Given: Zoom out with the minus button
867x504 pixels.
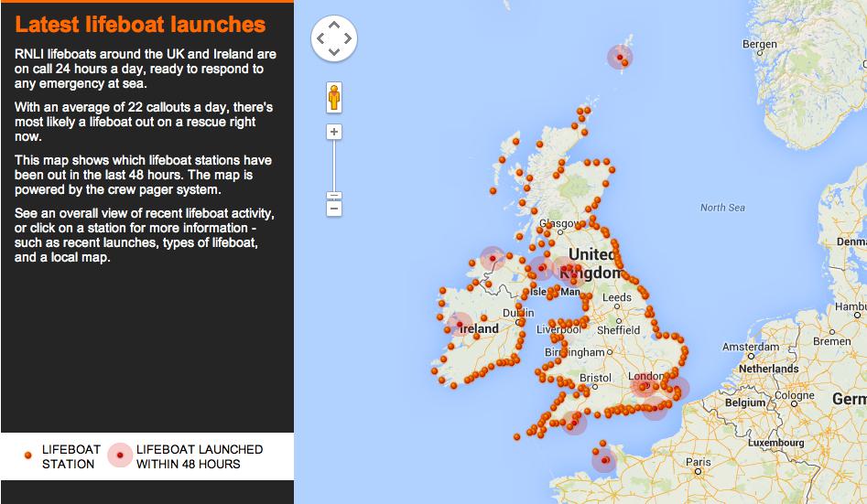Looking at the screenshot, I should point(334,209).
